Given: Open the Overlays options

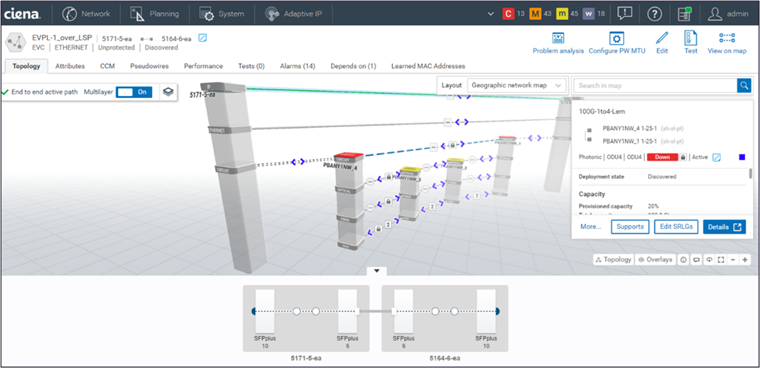Looking at the screenshot, I should pyautogui.click(x=656, y=260).
